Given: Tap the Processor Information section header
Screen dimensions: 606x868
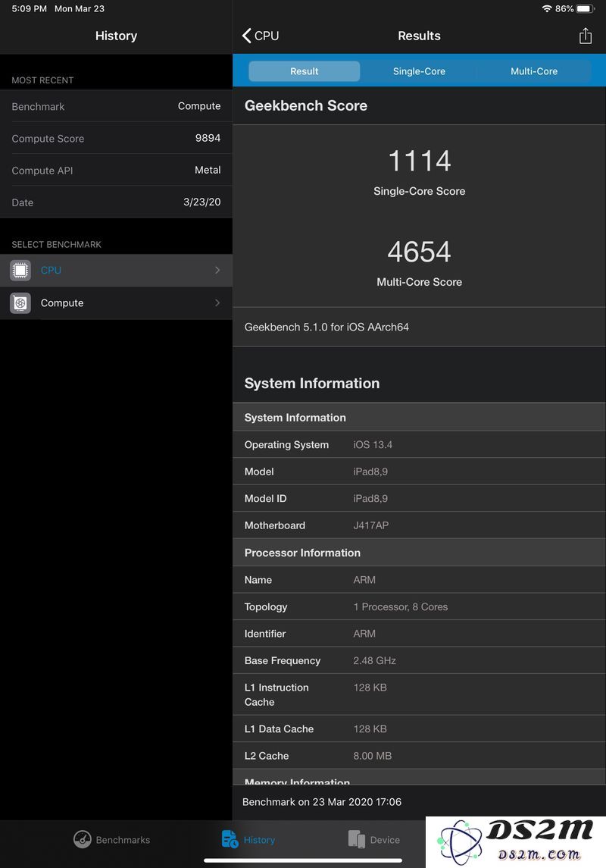Looking at the screenshot, I should (302, 553).
